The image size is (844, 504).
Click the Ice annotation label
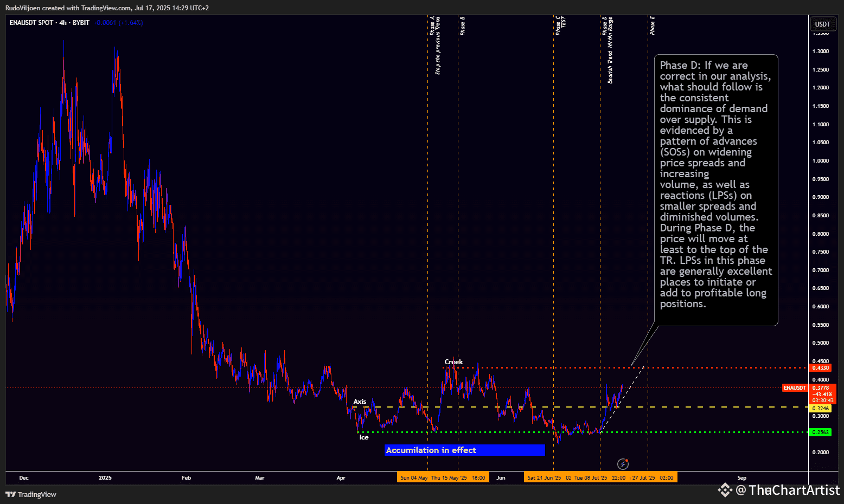pos(364,437)
